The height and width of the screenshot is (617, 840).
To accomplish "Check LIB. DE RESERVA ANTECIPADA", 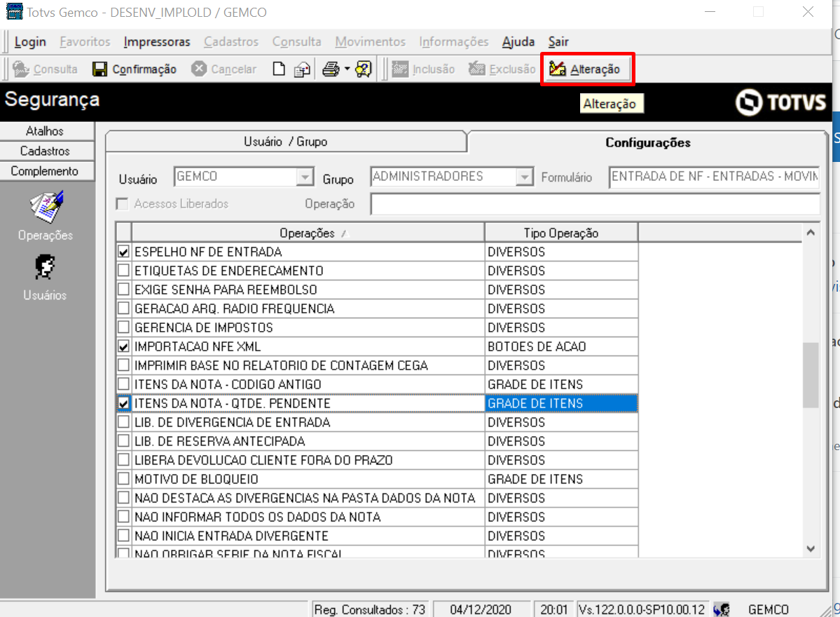I will tap(124, 440).
